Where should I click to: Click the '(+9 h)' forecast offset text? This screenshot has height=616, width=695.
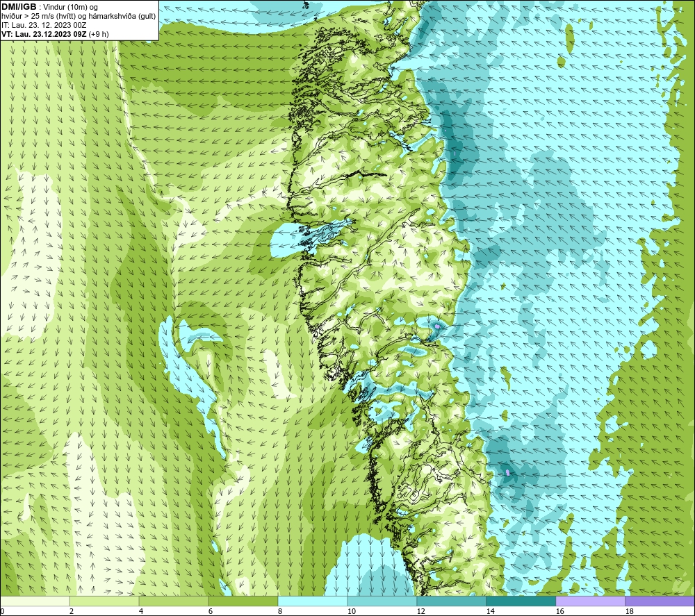click(99, 34)
